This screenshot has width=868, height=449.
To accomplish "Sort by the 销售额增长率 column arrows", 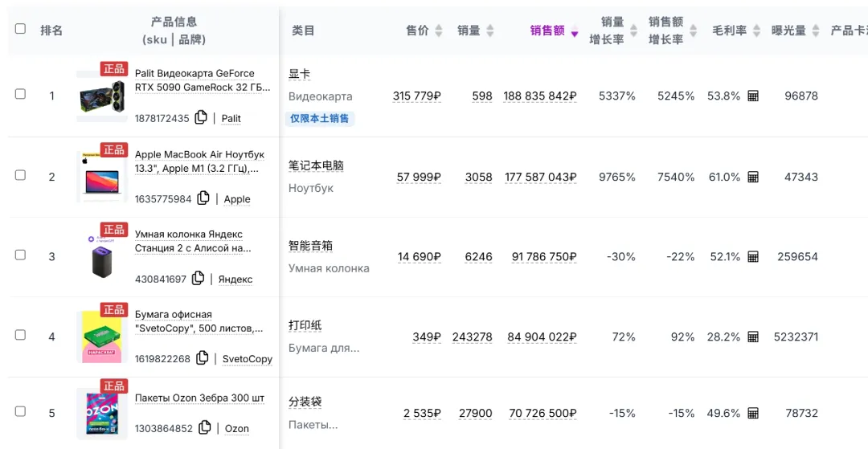I will pos(693,31).
